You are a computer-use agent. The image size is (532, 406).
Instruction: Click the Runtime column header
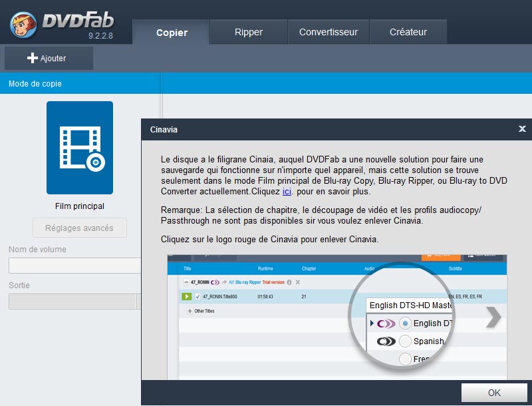click(265, 268)
